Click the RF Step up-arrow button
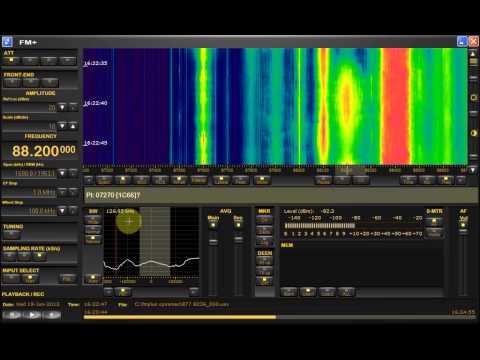Viewport: 480px width, 360px height. coord(73,192)
